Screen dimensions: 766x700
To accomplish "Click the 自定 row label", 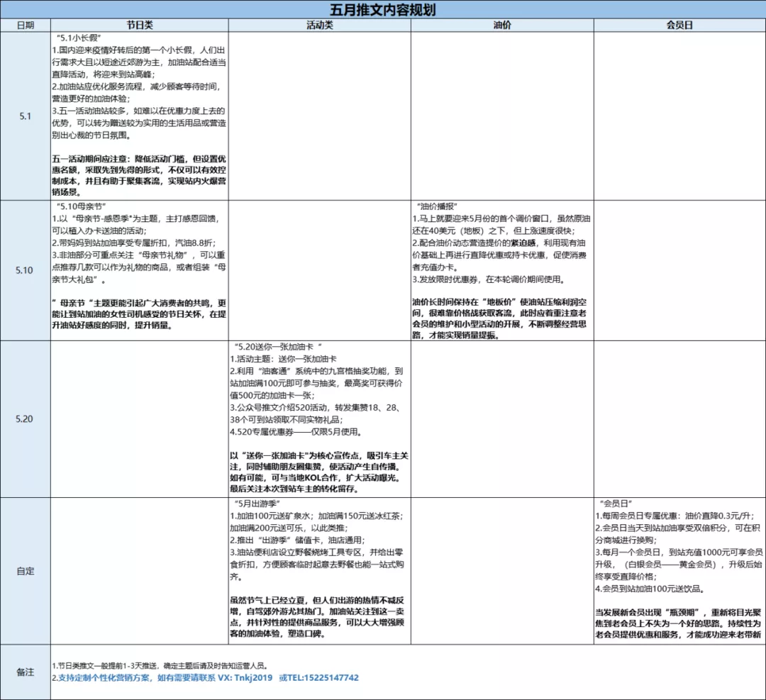I will pyautogui.click(x=25, y=570).
